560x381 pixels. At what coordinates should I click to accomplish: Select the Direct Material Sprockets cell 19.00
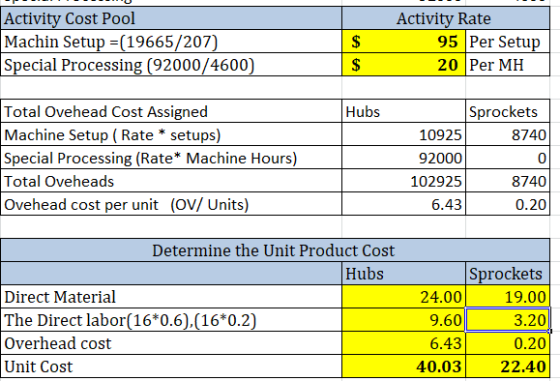point(508,297)
